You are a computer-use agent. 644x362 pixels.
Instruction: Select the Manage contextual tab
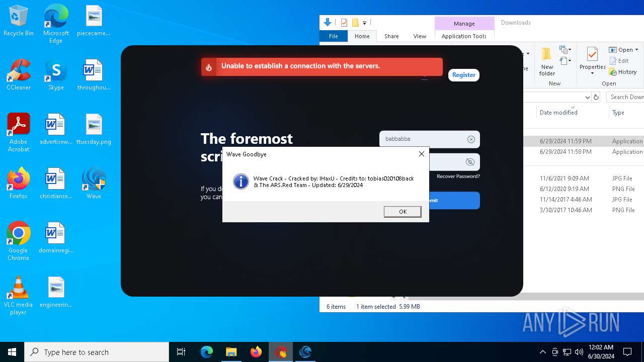coord(464,24)
